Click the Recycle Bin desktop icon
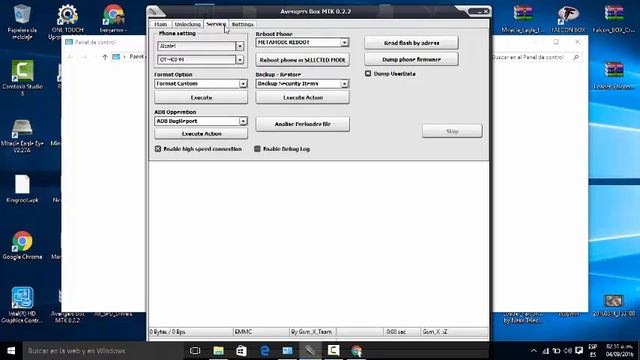The image size is (640, 360). (22, 22)
